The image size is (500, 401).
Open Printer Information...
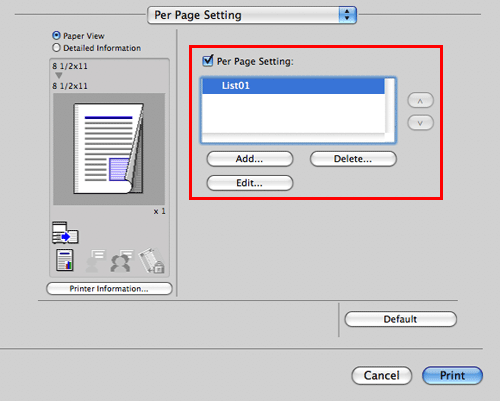pyautogui.click(x=109, y=289)
